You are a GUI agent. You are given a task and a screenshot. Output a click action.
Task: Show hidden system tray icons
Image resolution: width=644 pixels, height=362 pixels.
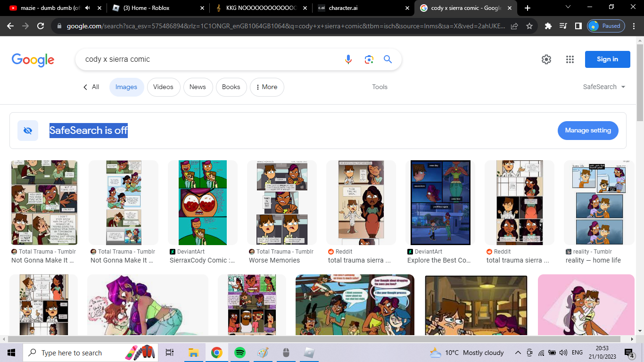pos(518,353)
